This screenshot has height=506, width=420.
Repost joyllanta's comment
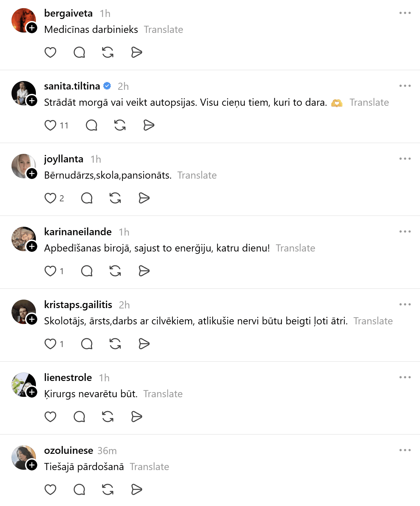pos(115,198)
